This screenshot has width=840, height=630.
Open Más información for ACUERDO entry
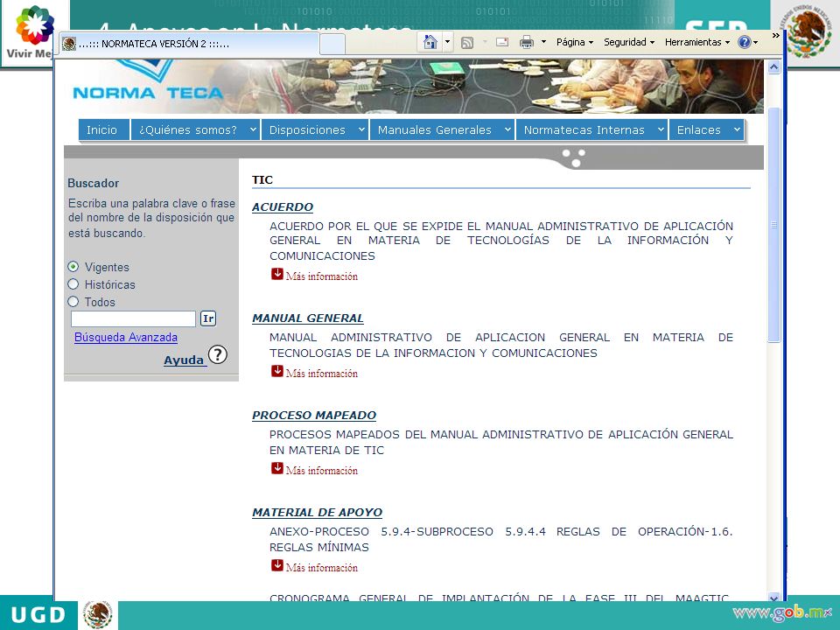tap(321, 276)
